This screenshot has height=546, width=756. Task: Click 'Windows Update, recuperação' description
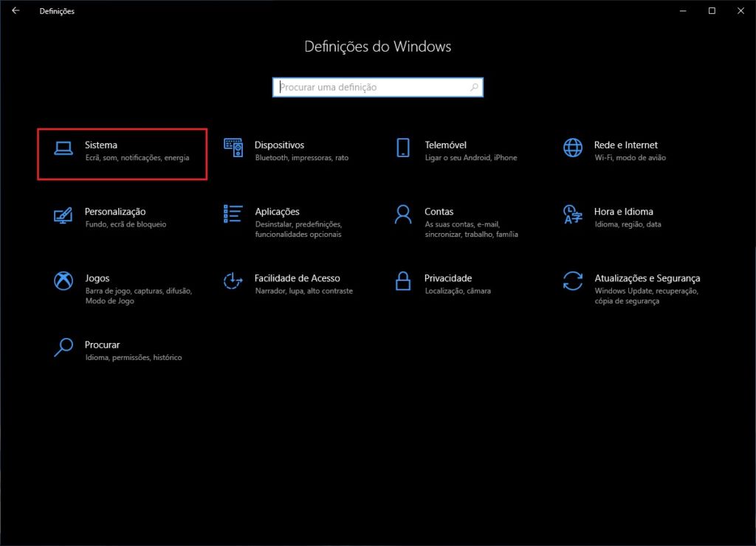point(646,291)
